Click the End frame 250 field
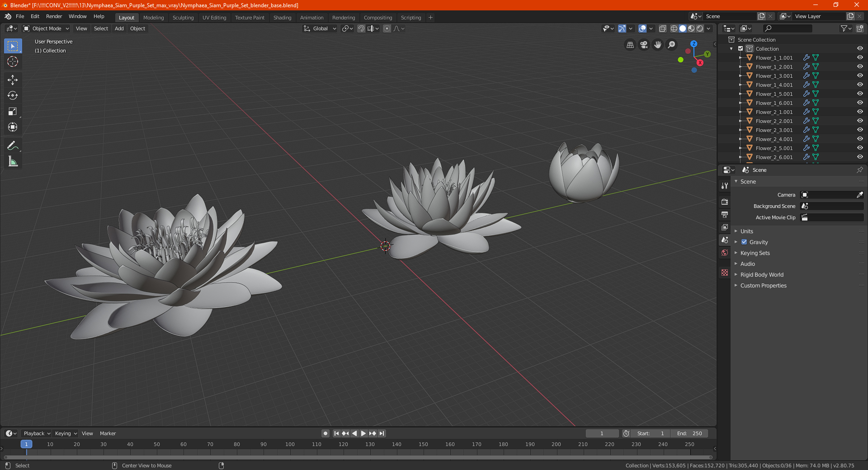868x470 pixels. (x=689, y=433)
